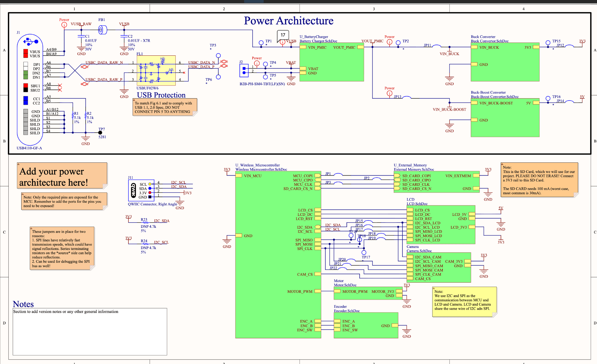The height and width of the screenshot is (364, 597).
Task: Click the 'Buck-Boost Converter.SchDoc' file name label
Action: (494, 97)
